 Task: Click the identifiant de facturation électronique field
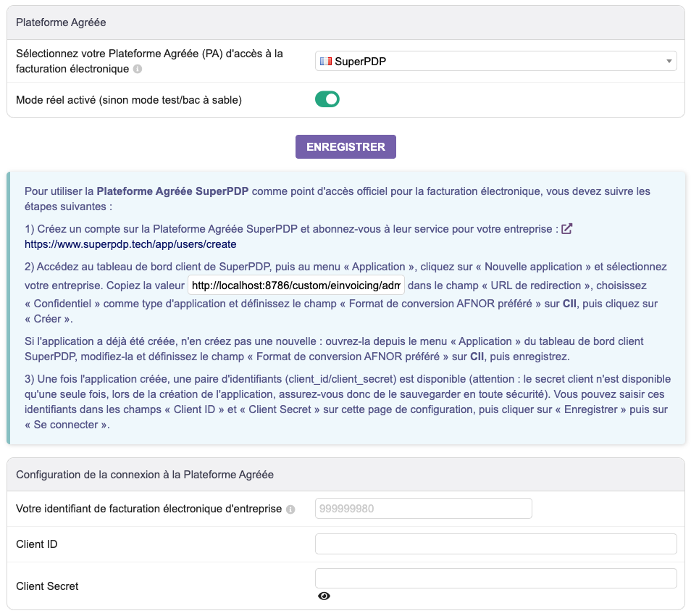click(x=424, y=509)
